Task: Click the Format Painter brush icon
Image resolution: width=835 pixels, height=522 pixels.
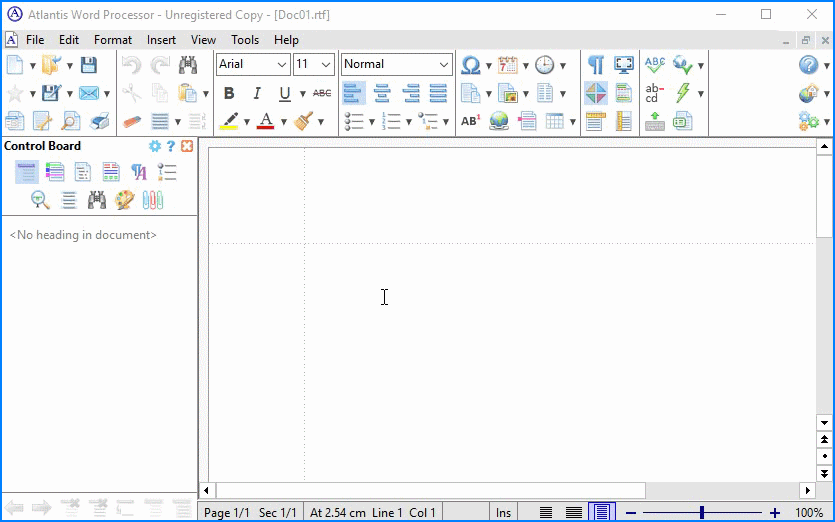Action: coord(304,121)
